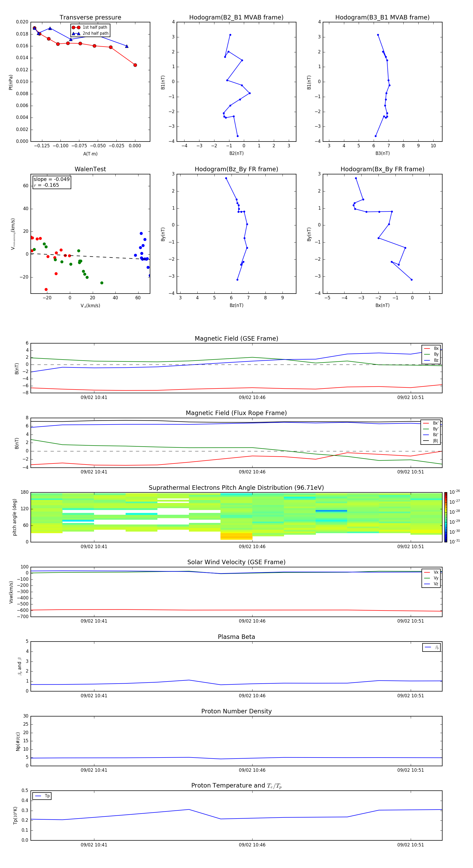This screenshot has width=473, height=868.
Task: Click 'pitch angle (deg)' axis label
Action: 14,517
